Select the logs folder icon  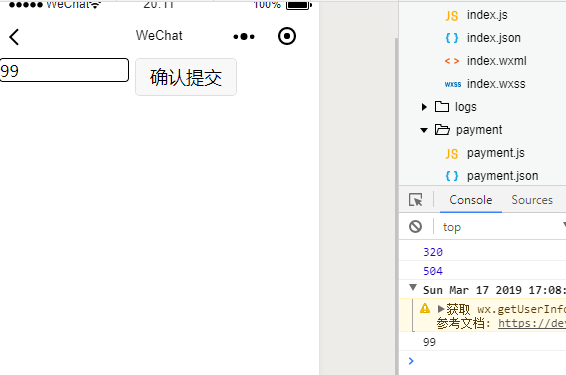point(442,106)
